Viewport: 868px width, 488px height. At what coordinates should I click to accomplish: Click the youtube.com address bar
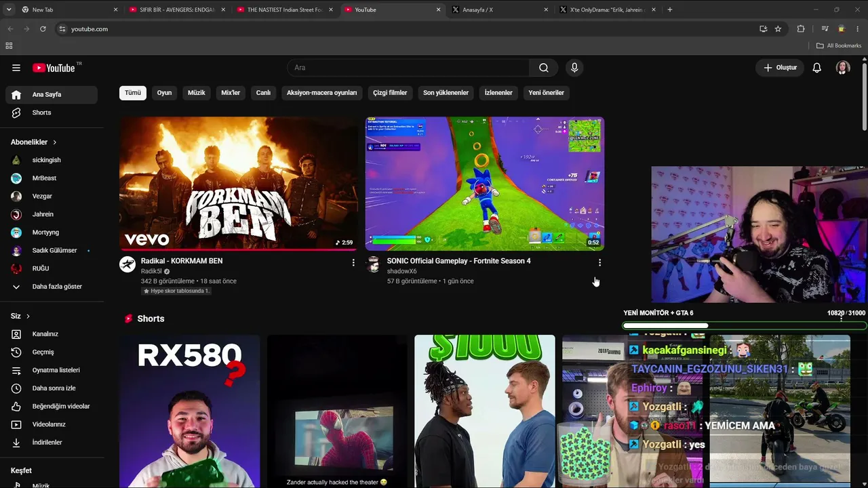coord(407,29)
